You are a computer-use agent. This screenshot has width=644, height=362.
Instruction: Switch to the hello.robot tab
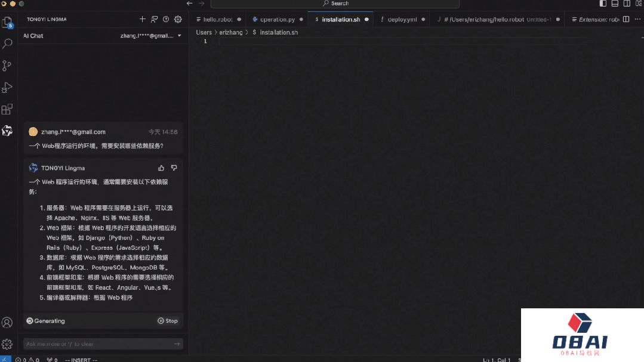coord(217,19)
